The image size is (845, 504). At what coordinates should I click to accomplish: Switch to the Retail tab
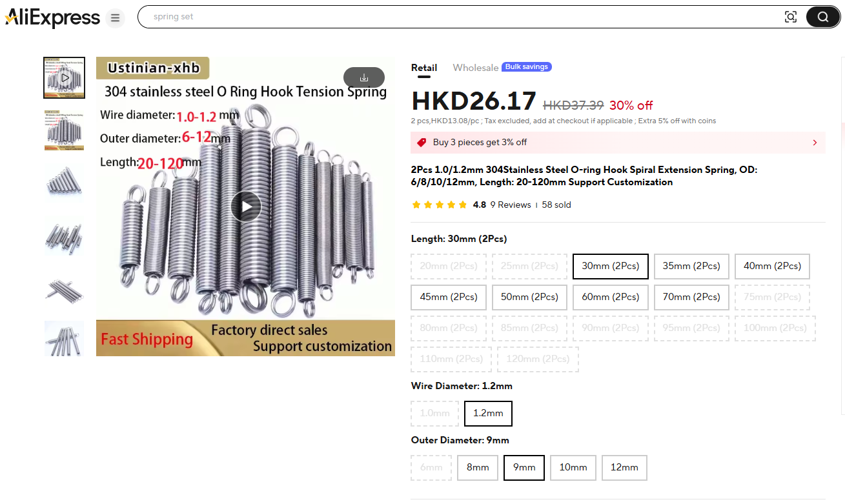[x=424, y=68]
